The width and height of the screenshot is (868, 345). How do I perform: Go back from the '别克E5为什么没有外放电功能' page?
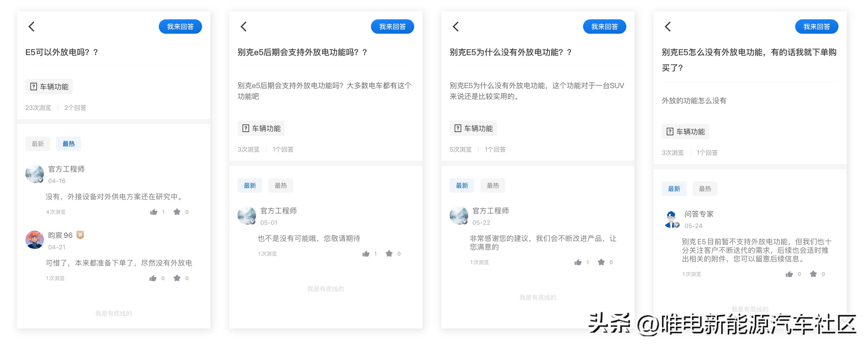point(456,27)
